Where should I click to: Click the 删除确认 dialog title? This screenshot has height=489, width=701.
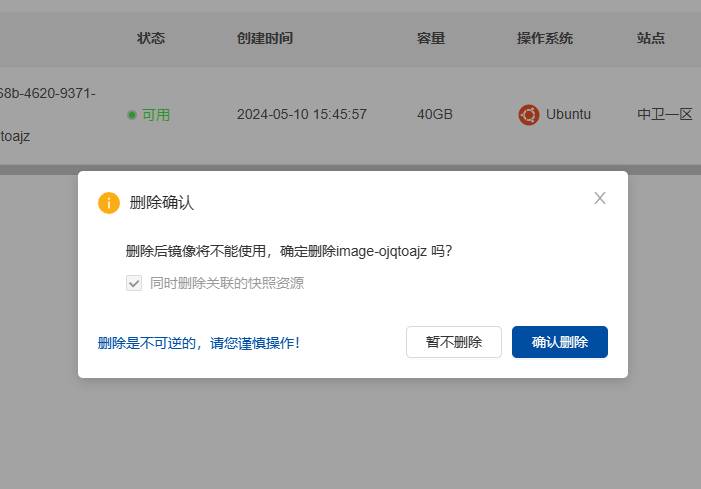162,202
